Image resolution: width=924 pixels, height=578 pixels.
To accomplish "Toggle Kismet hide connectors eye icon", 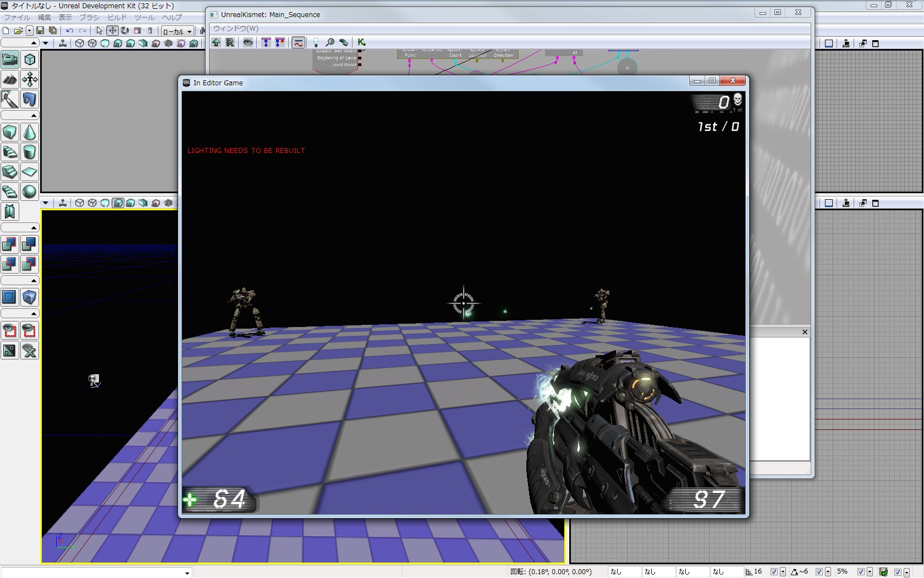I will coord(248,42).
